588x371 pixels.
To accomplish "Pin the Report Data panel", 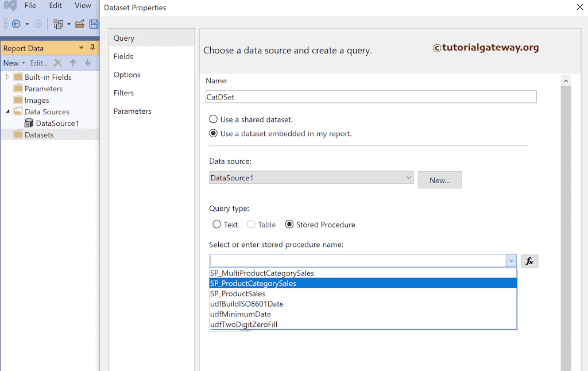I will point(92,48).
